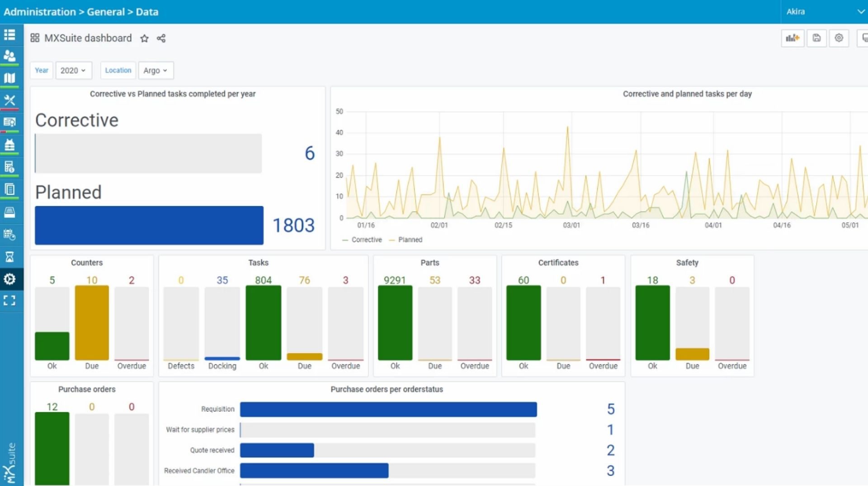Open the crew people icon in sidebar
Screen dimensions: 868x486
pos(9,56)
